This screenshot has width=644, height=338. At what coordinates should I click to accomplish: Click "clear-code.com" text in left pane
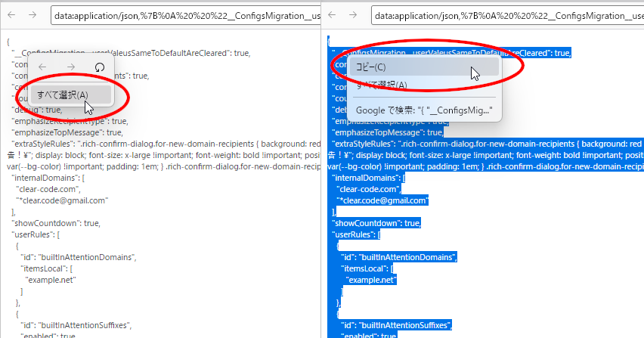pos(48,189)
